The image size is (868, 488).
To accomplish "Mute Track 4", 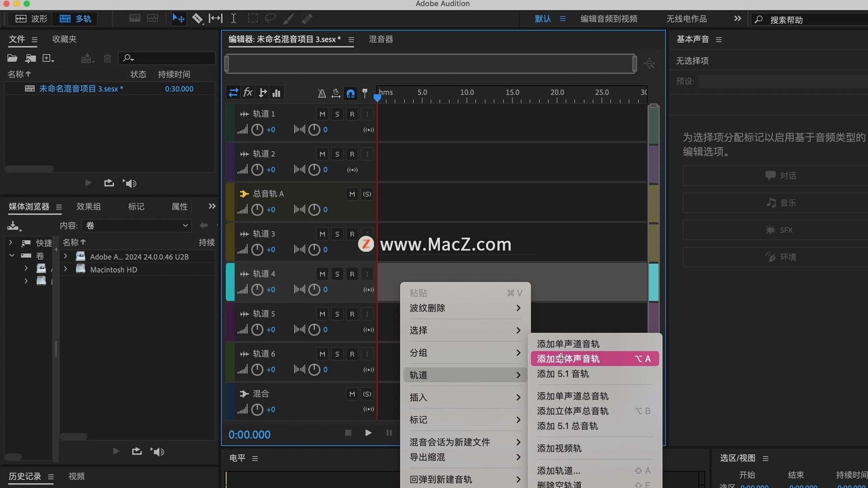I will pyautogui.click(x=322, y=274).
